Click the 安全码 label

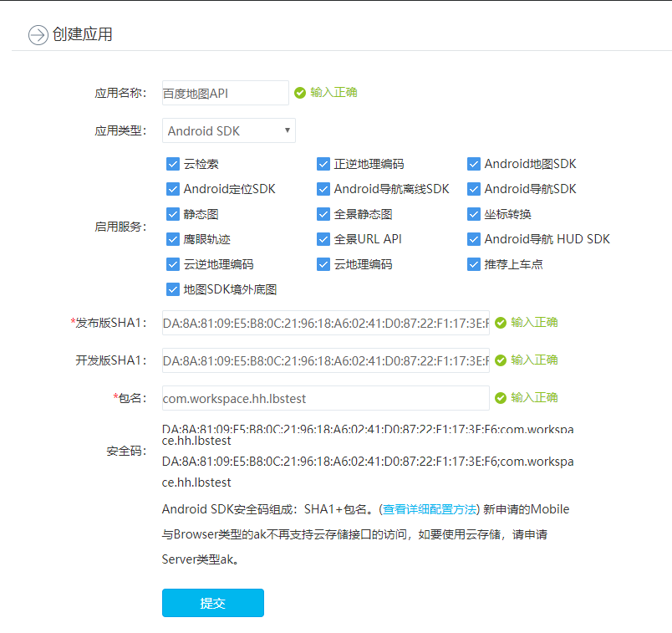pyautogui.click(x=126, y=451)
